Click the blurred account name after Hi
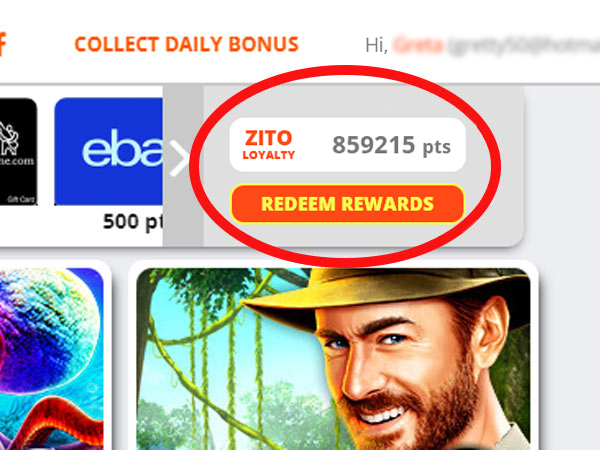Image resolution: width=600 pixels, height=450 pixels. 496,46
